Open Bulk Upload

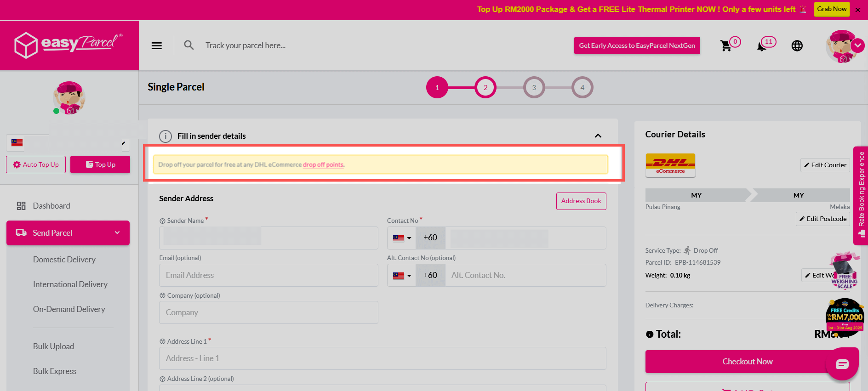(x=53, y=346)
